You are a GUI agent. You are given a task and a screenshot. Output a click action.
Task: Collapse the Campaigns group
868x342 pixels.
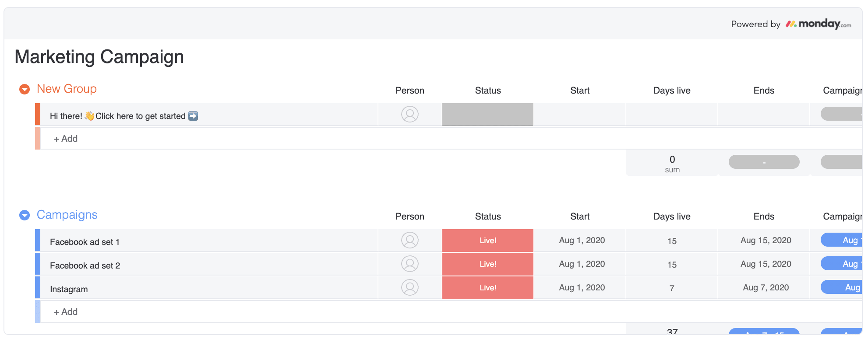pos(25,215)
